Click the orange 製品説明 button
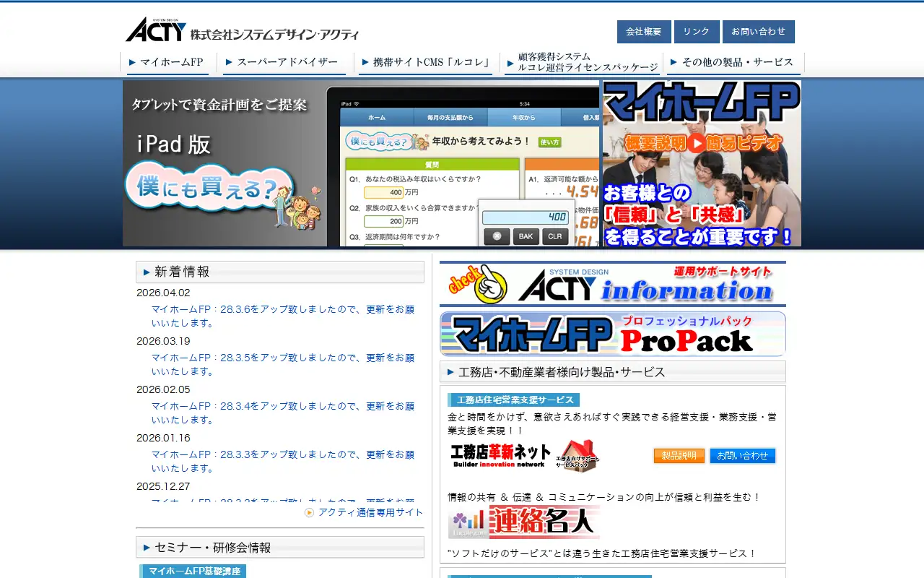Image resolution: width=924 pixels, height=578 pixels. [x=679, y=456]
